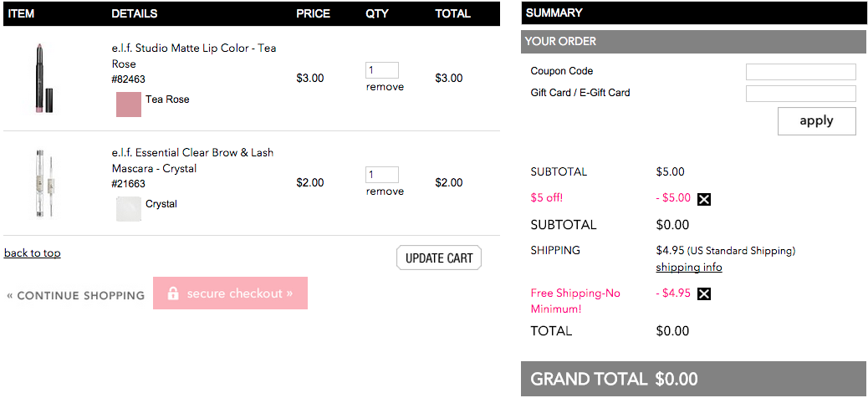
Task: Click the Coupon Code input field
Action: coord(800,72)
